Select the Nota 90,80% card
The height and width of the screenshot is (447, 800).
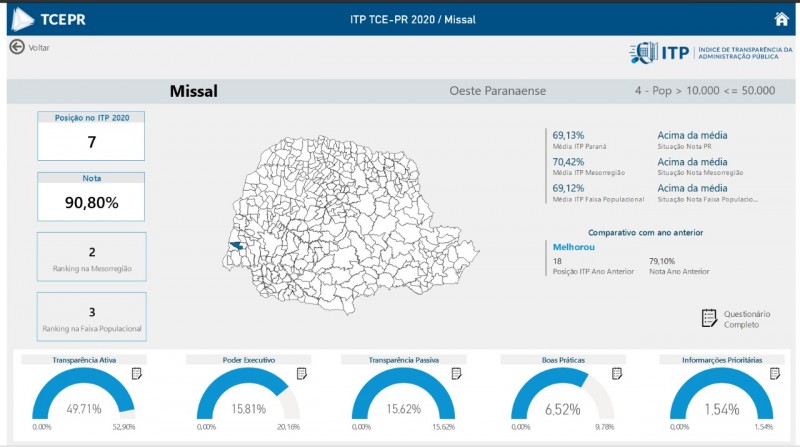(92, 196)
